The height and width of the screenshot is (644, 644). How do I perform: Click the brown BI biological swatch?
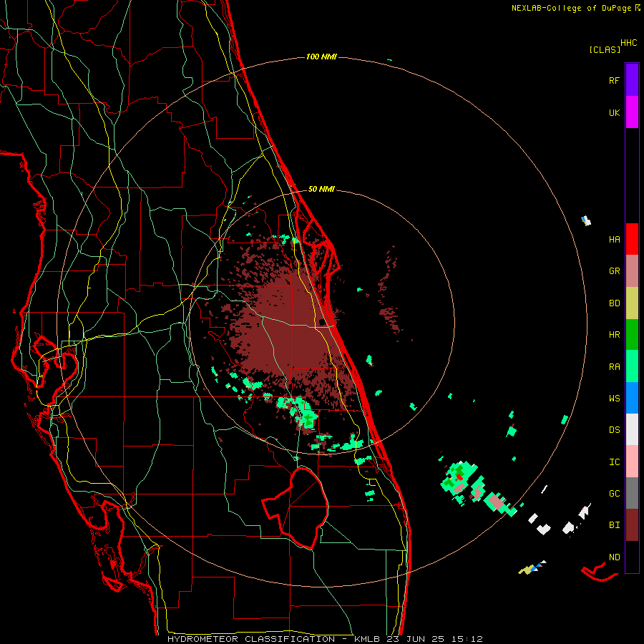[632, 525]
